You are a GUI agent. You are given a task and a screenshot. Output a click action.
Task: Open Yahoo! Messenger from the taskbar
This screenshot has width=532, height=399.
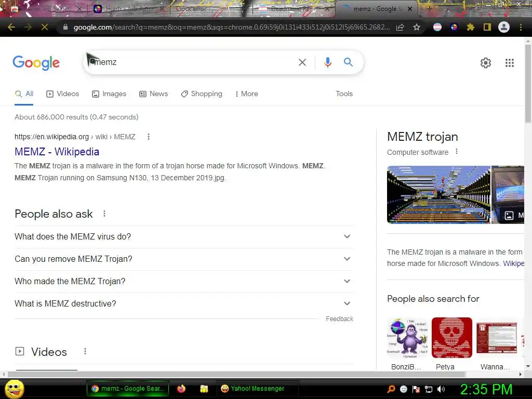[257, 389]
